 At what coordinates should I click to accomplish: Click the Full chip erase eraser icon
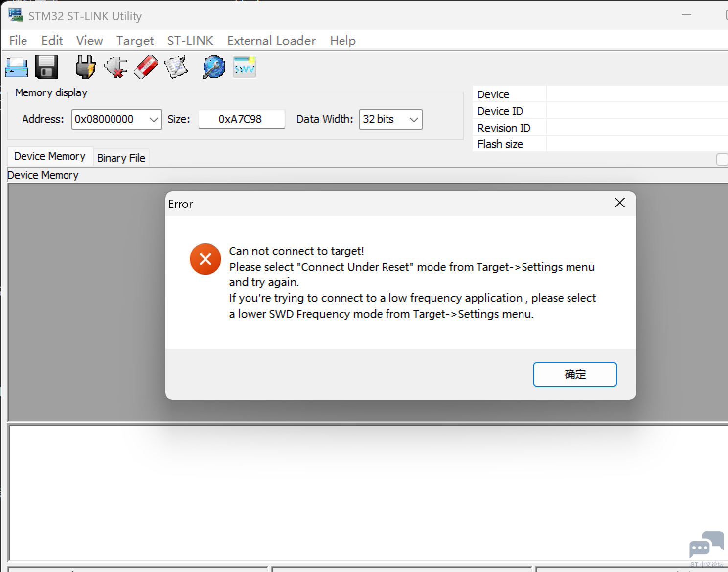click(x=146, y=67)
